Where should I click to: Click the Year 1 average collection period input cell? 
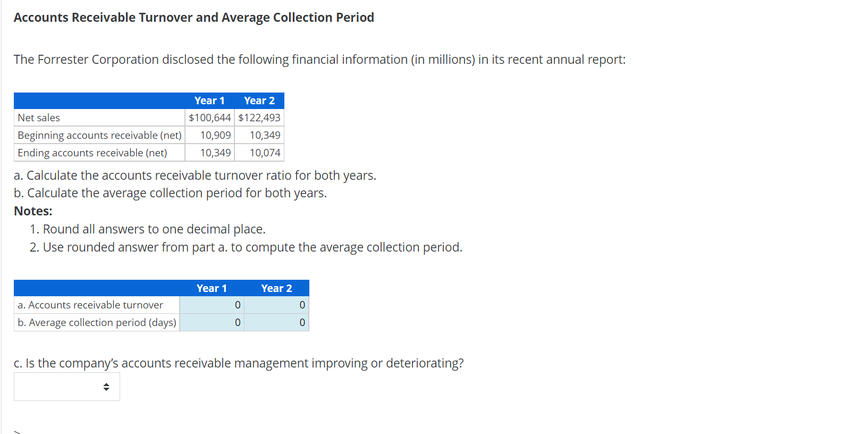pyautogui.click(x=212, y=322)
